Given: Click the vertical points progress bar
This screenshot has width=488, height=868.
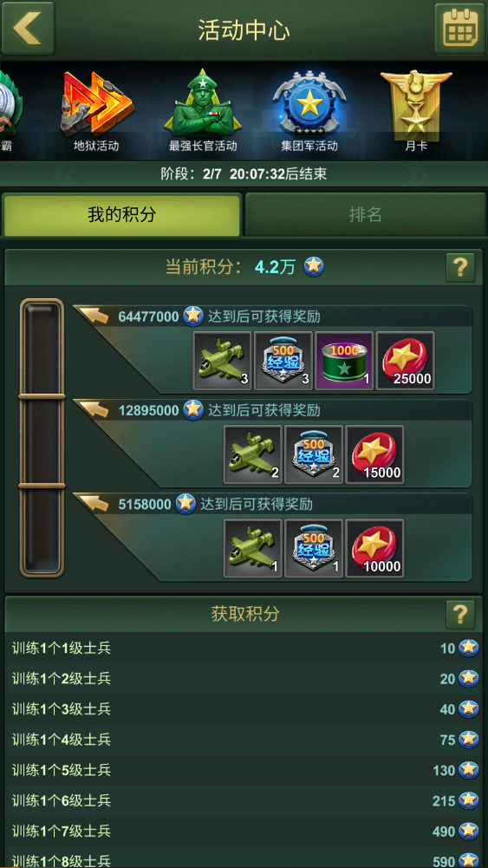Looking at the screenshot, I should click(42, 437).
